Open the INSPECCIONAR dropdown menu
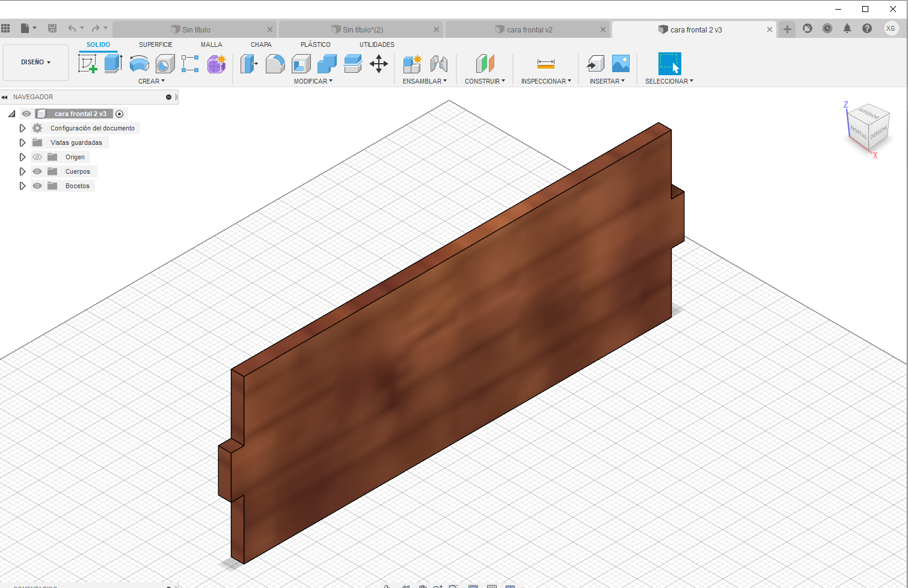908x588 pixels. (546, 81)
